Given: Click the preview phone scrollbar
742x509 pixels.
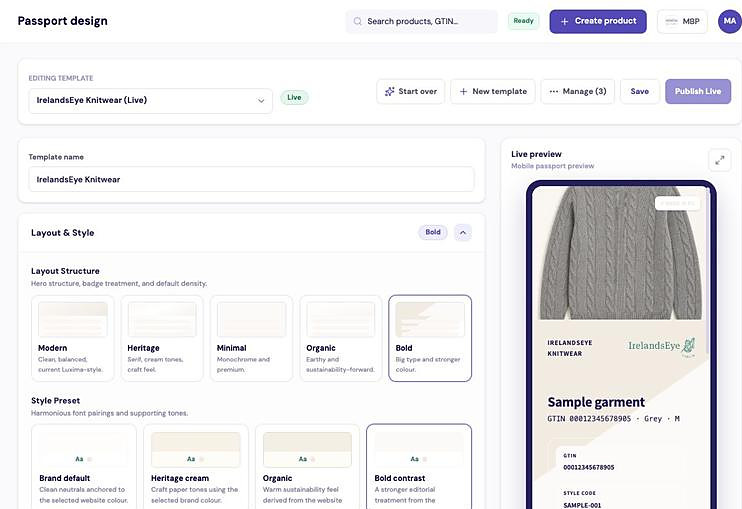Looking at the screenshot, I should [707, 270].
